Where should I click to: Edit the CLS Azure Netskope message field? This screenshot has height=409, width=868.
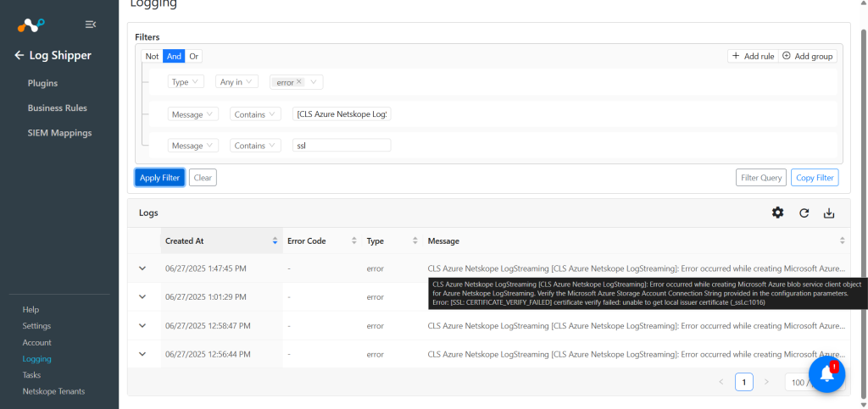coord(342,114)
